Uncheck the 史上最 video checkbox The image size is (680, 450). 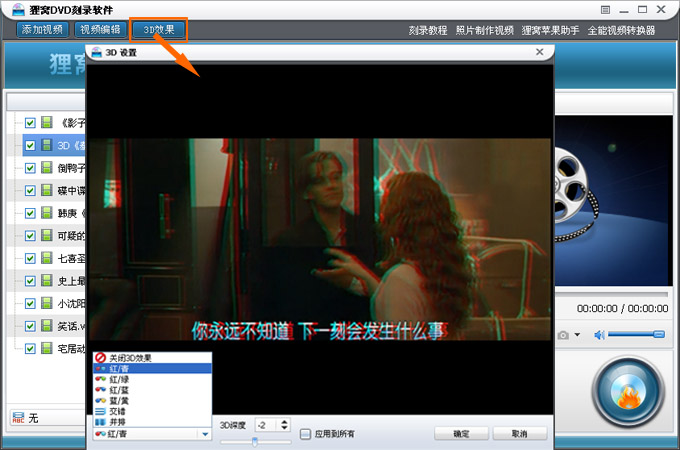point(30,281)
